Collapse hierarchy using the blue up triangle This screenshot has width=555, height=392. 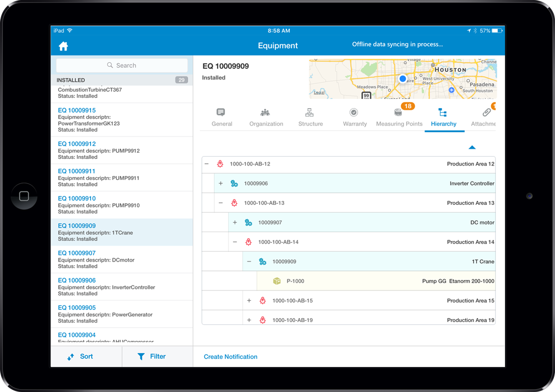click(x=472, y=147)
